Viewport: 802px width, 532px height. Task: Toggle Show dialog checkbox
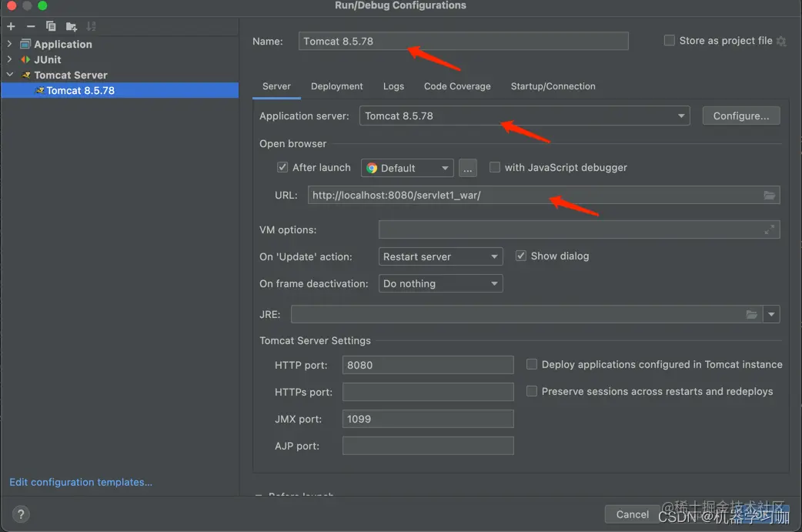(521, 256)
